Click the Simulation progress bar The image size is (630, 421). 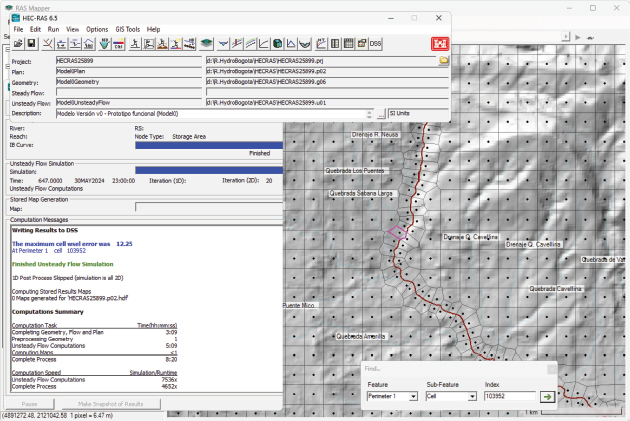[210, 171]
